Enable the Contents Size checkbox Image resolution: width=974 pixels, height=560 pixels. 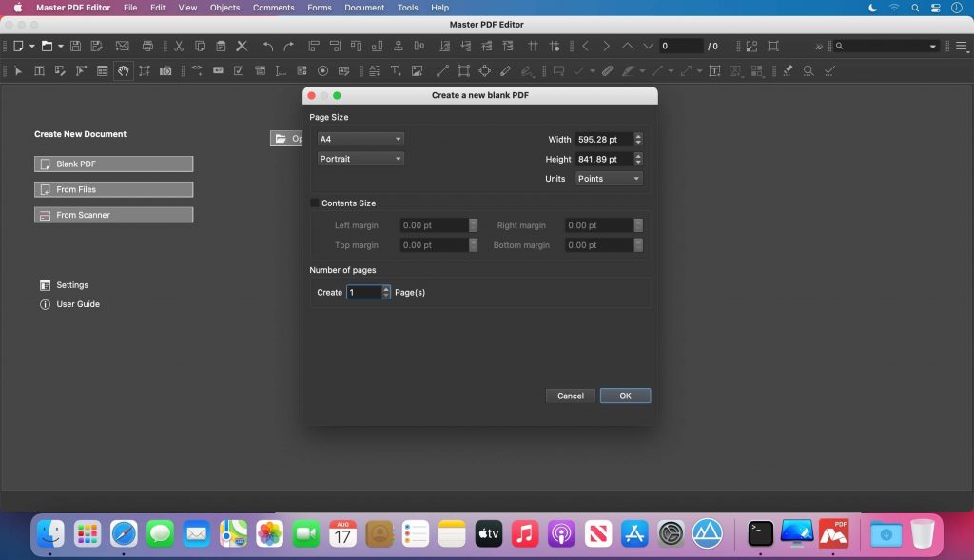[x=315, y=203]
